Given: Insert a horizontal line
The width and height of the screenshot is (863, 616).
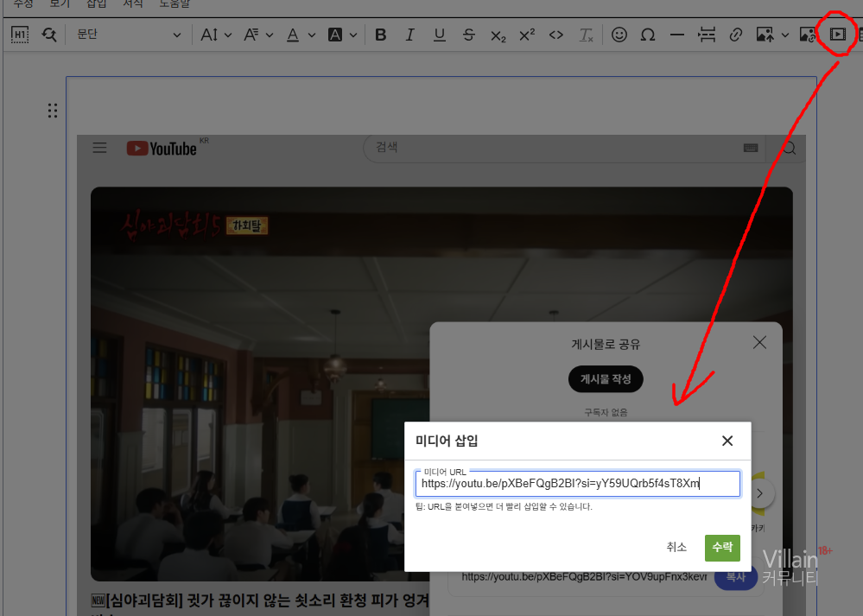Looking at the screenshot, I should (x=677, y=35).
